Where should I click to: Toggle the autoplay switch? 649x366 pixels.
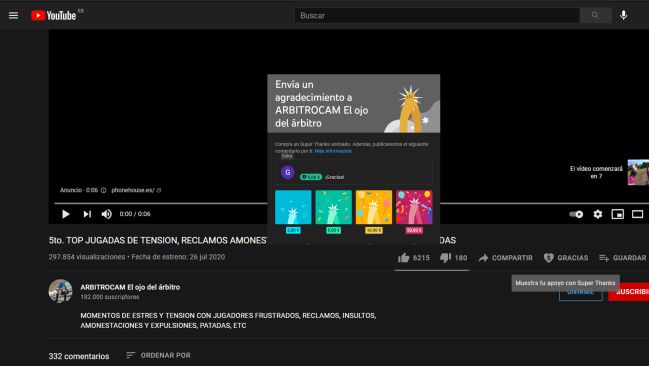pos(576,214)
